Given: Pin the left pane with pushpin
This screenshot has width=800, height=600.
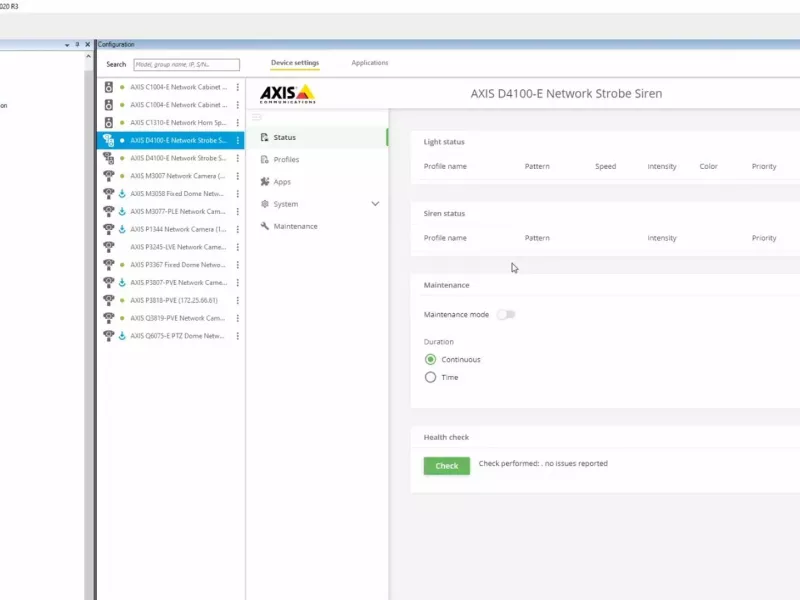Looking at the screenshot, I should point(78,45).
